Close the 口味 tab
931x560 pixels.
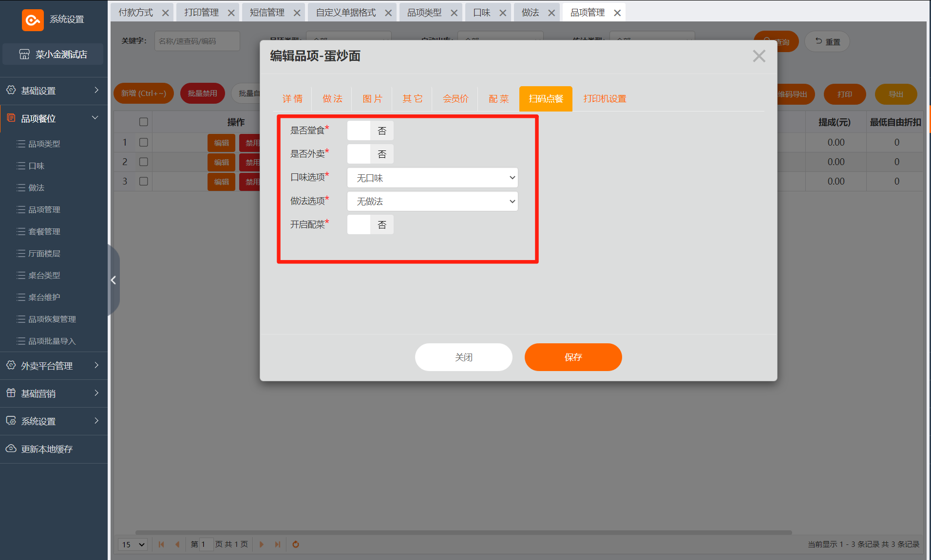click(x=503, y=13)
